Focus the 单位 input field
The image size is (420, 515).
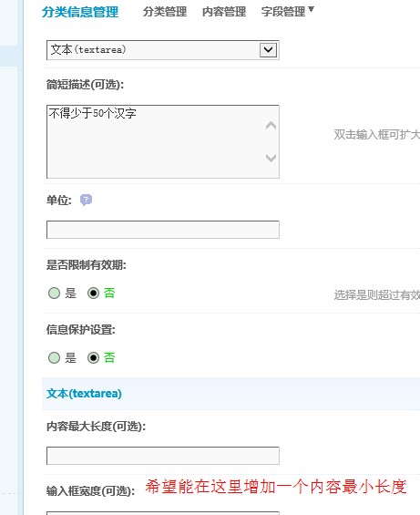pos(163,230)
